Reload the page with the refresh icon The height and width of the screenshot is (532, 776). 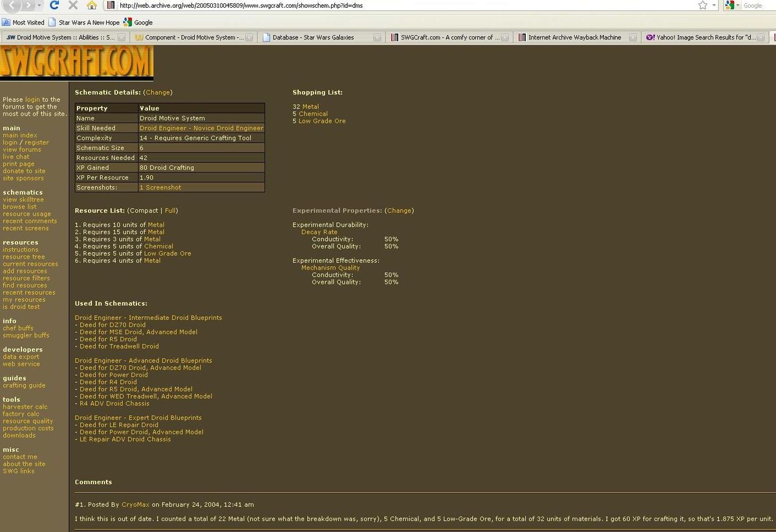coord(54,5)
